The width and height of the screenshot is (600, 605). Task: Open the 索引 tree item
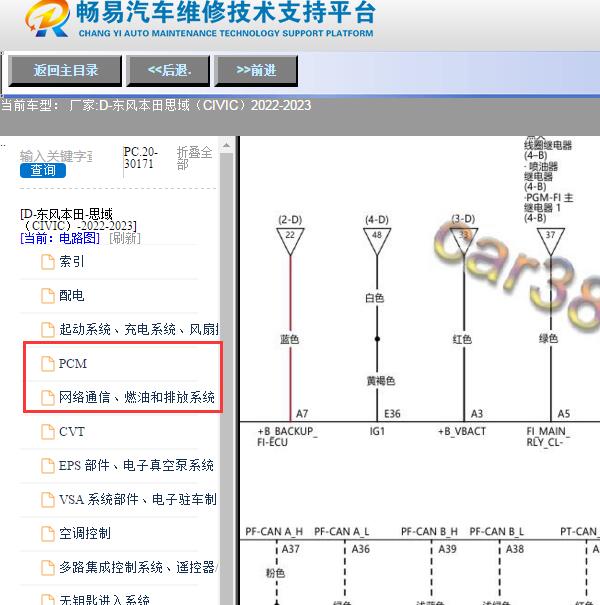[72, 262]
